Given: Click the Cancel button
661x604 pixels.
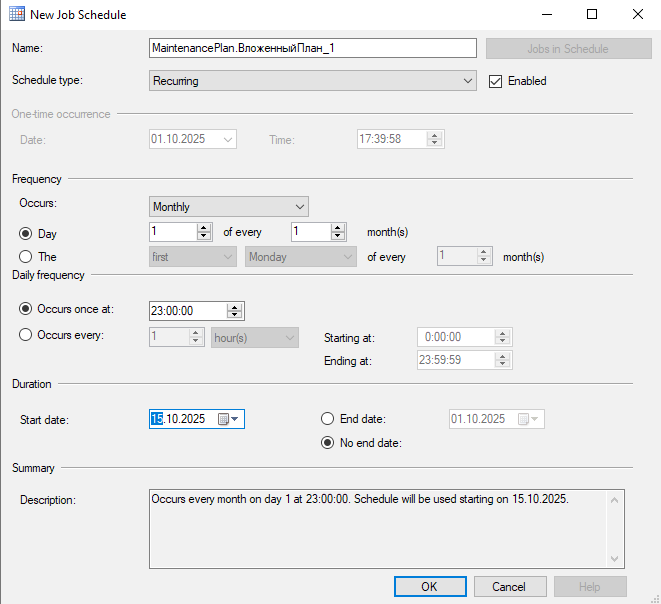Looking at the screenshot, I should pyautogui.click(x=510, y=587).
